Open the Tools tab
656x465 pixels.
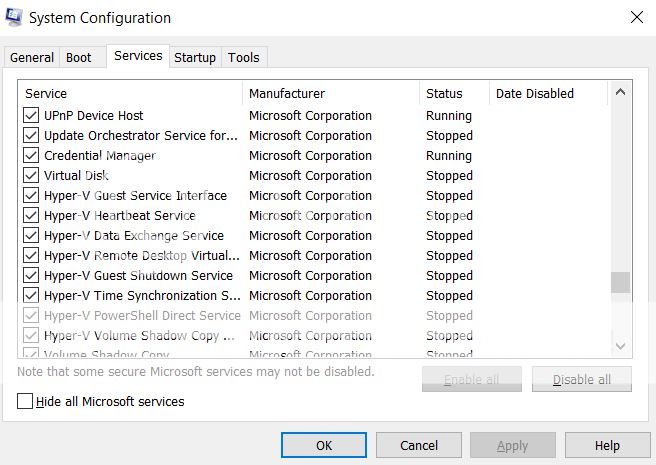243,57
